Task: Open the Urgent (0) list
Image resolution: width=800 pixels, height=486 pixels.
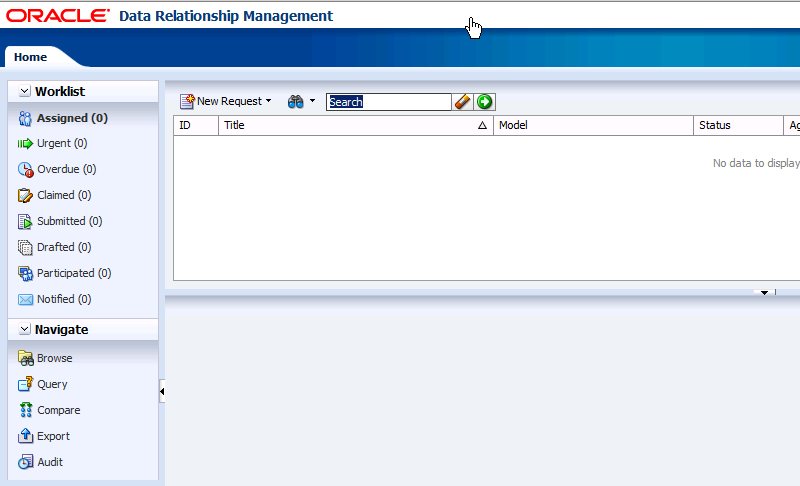Action: coord(62,144)
